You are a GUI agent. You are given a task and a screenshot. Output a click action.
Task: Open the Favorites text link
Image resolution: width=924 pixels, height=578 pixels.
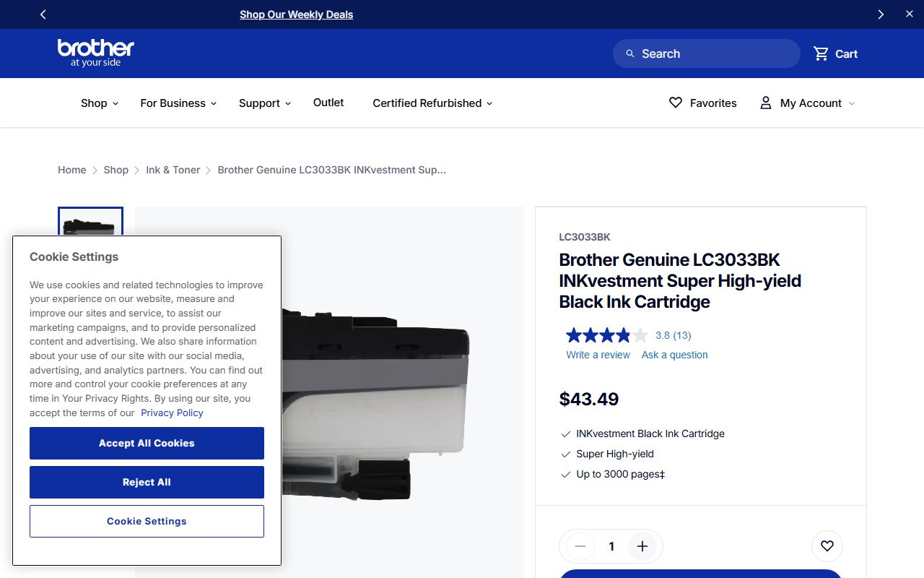(x=713, y=103)
